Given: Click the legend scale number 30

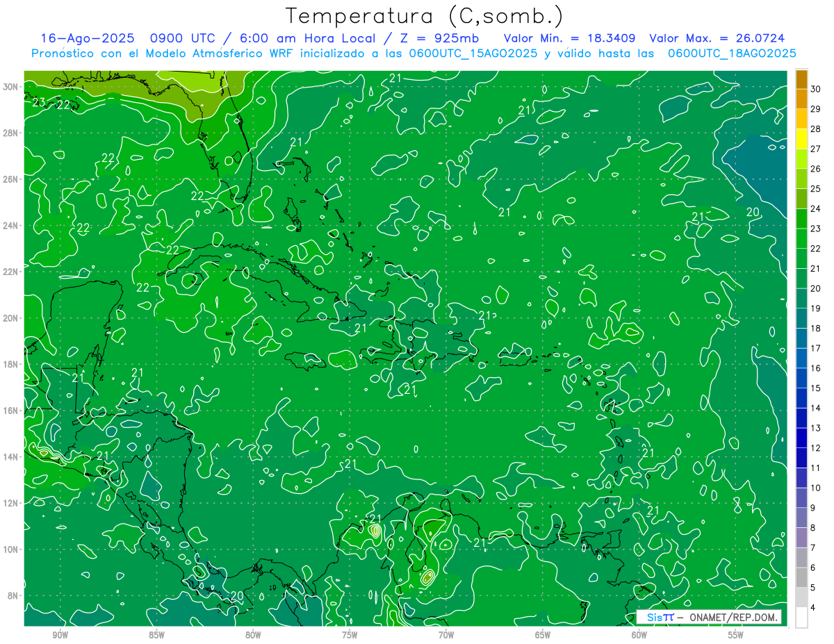Looking at the screenshot, I should click(x=816, y=88).
